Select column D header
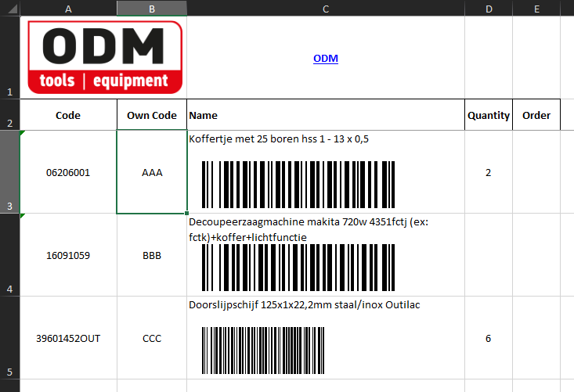 (489, 9)
